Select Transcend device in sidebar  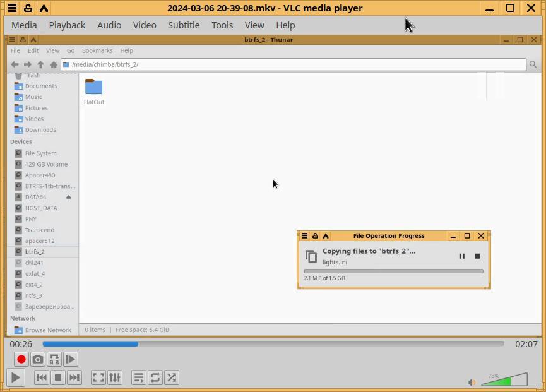(x=40, y=230)
